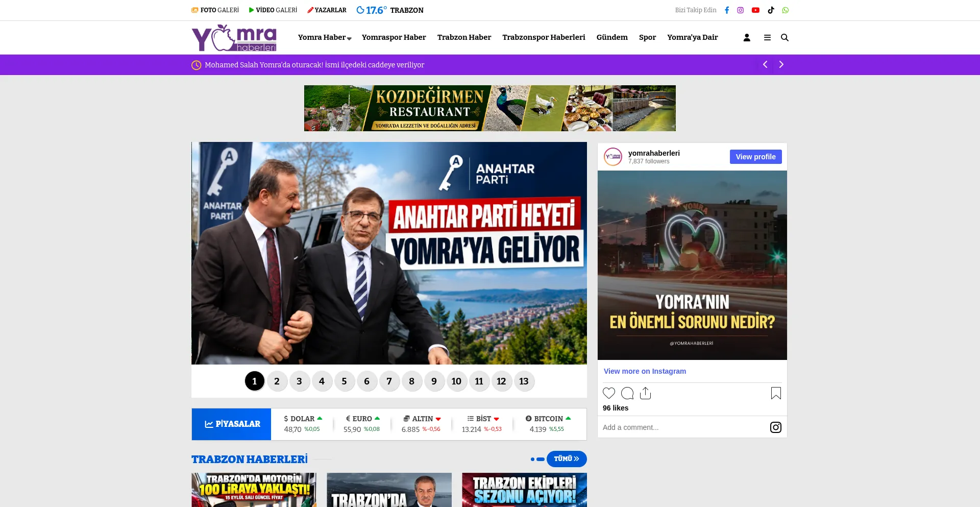Image resolution: width=980 pixels, height=507 pixels.
Task: Select slider page 8
Action: point(411,381)
